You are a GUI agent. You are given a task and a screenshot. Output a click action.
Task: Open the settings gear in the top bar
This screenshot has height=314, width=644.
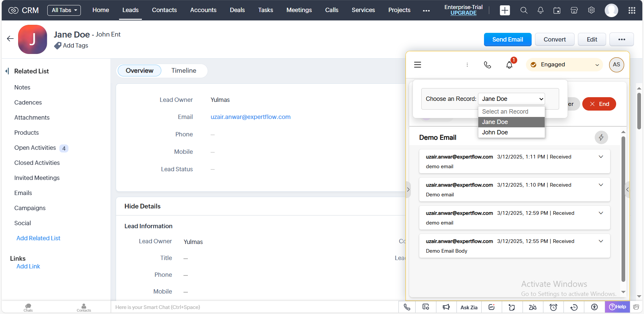tap(591, 10)
